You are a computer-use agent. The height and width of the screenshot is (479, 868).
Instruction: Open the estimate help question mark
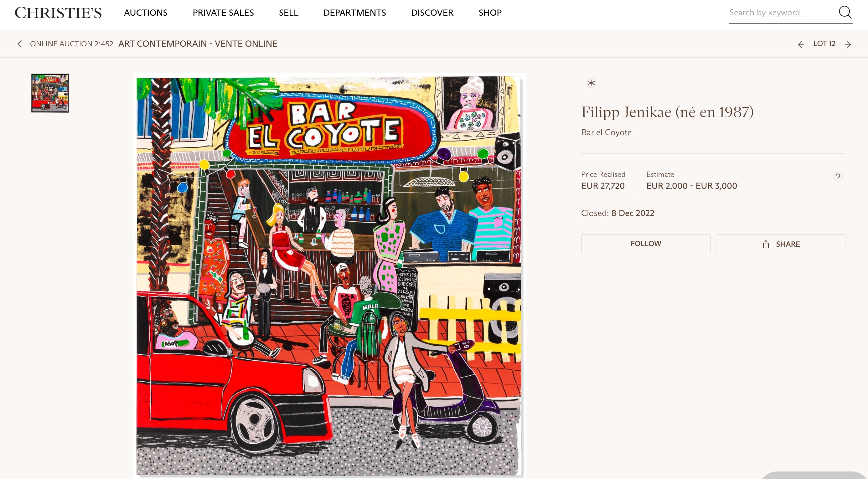[x=837, y=177]
